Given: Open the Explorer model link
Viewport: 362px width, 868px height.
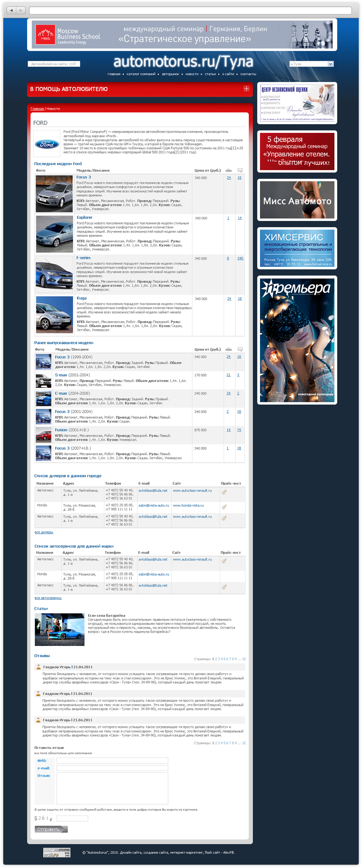Looking at the screenshot, I should point(84,217).
